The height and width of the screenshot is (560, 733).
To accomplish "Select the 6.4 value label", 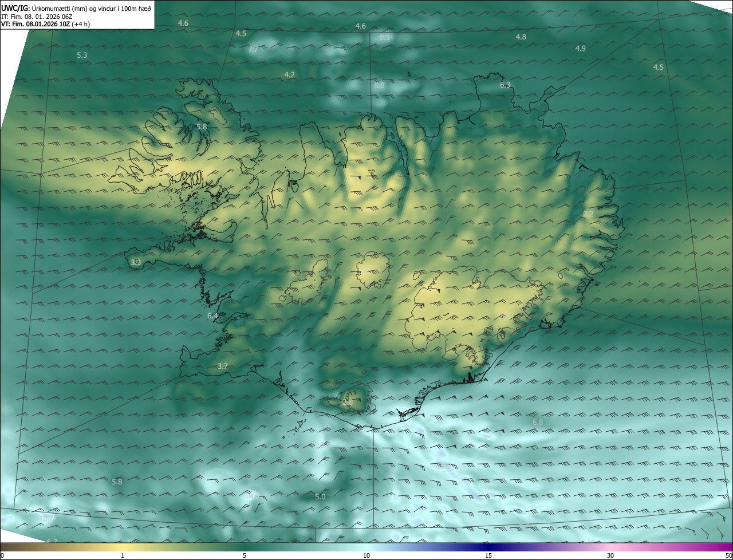I will [212, 316].
